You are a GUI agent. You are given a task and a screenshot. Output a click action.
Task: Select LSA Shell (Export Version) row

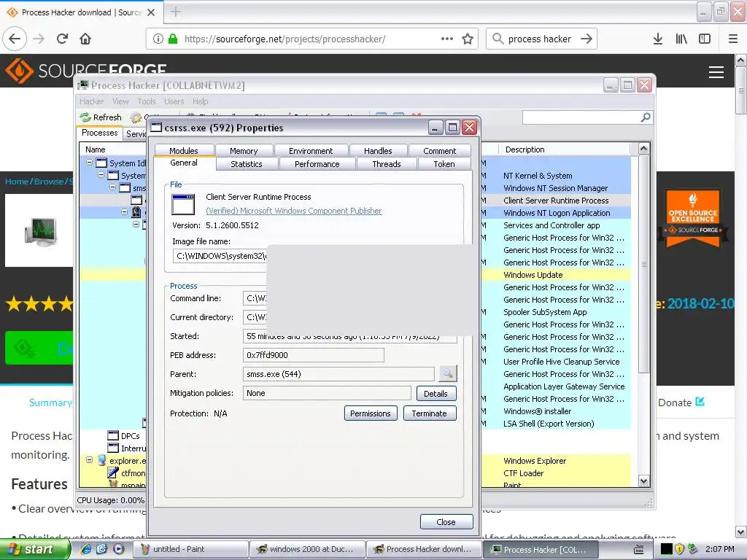tap(549, 424)
